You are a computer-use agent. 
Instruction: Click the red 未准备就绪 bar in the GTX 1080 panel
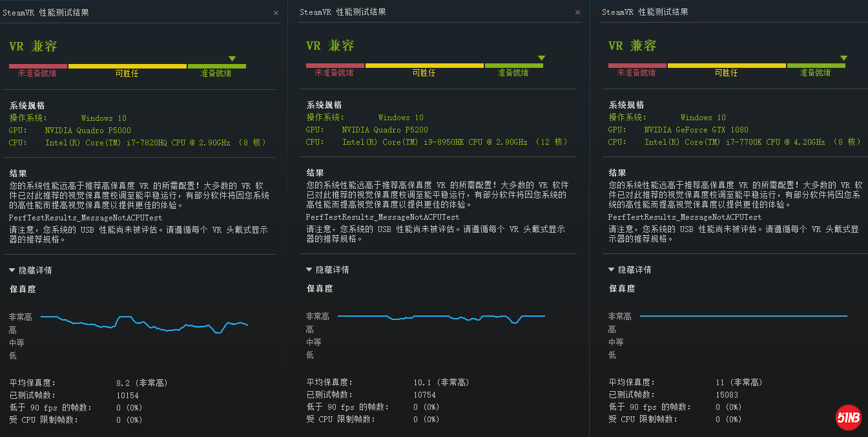637,66
